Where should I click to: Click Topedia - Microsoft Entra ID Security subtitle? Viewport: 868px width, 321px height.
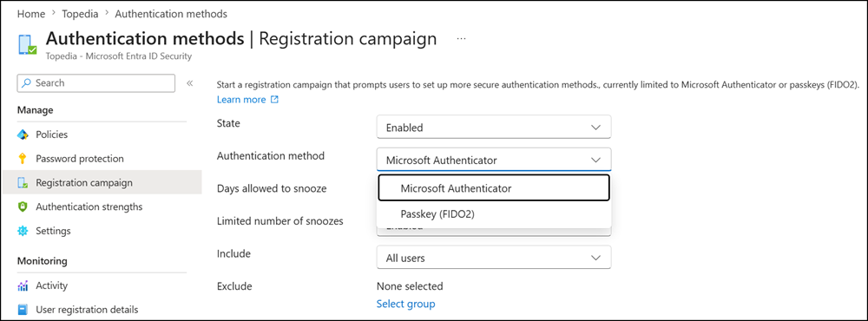118,56
